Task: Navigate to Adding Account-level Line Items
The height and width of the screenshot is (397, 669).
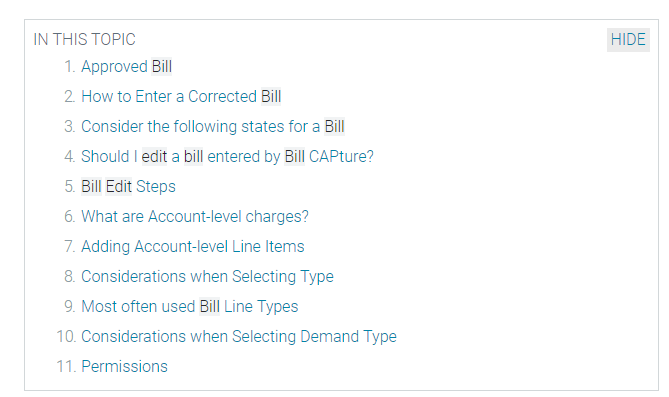Action: tap(193, 246)
